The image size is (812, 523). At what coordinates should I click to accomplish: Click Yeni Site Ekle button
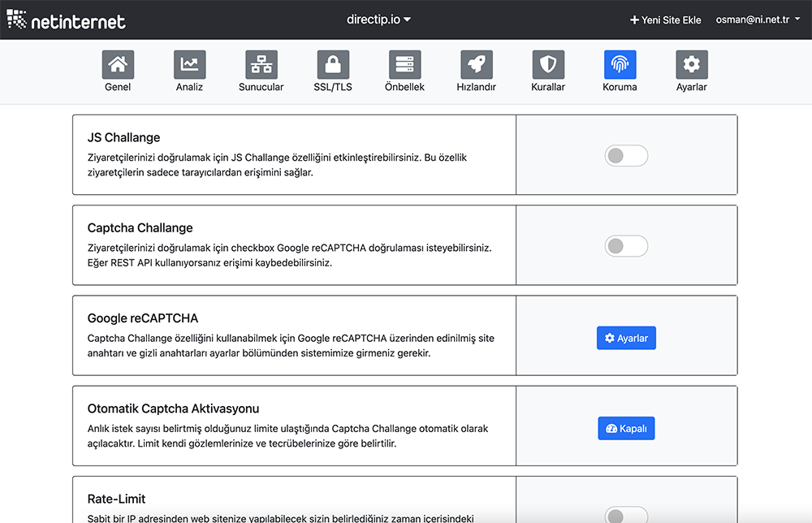point(666,20)
